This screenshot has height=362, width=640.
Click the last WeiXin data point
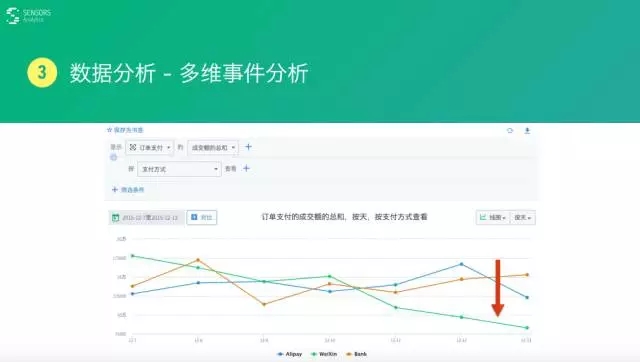pyautogui.click(x=527, y=328)
